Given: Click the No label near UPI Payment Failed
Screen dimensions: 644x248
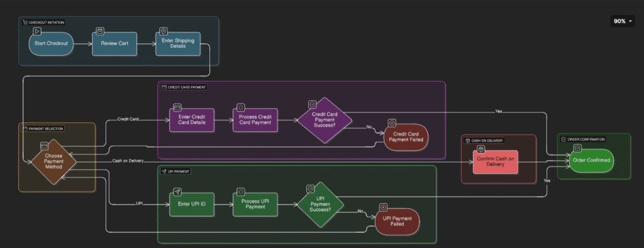Looking at the screenshot, I should 360,212.
